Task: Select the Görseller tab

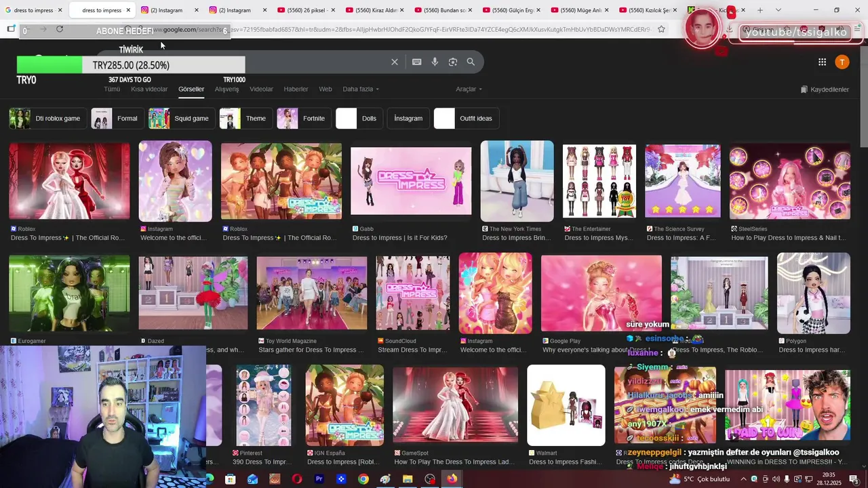Action: coord(191,89)
